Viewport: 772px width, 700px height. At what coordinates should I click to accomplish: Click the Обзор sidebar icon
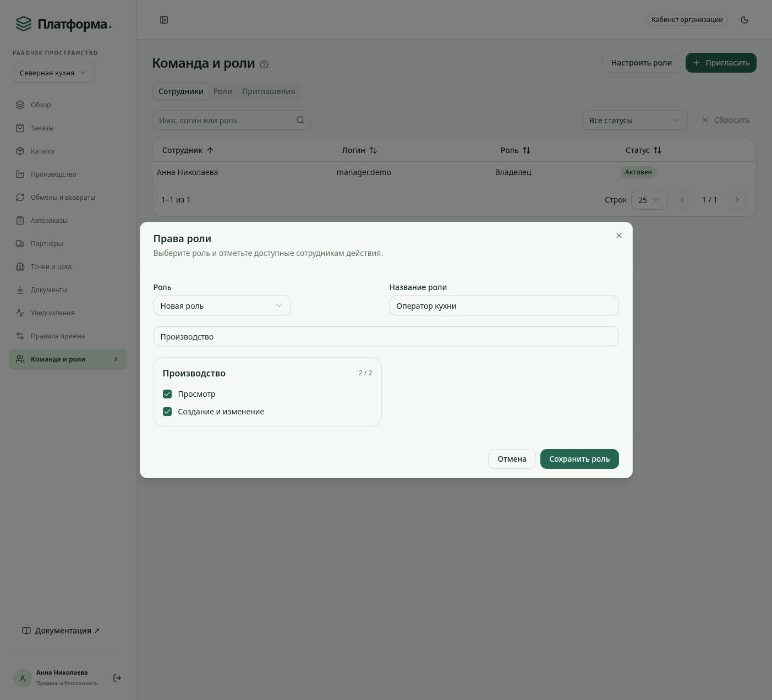[20, 105]
